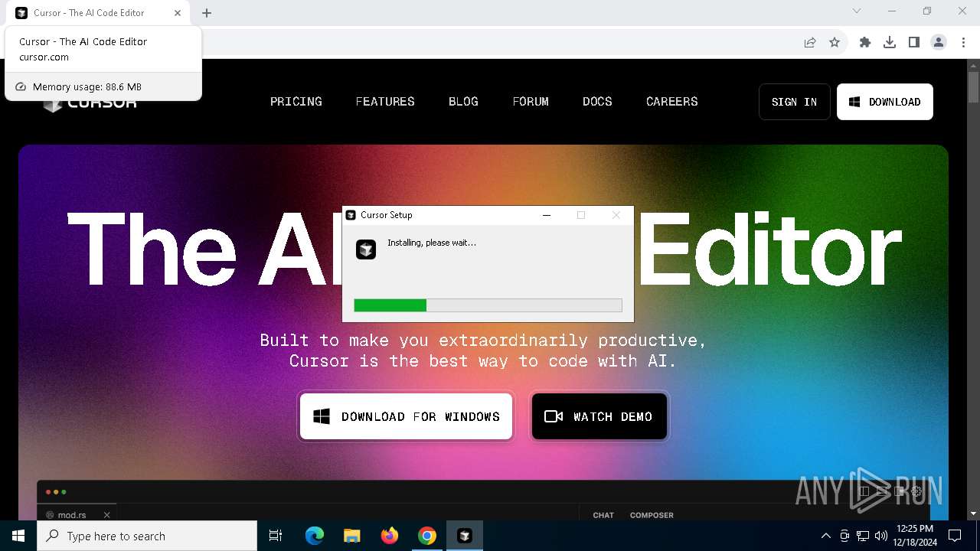Viewport: 980px width, 551px height.
Task: Launch Firefox from taskbar
Action: (x=390, y=536)
